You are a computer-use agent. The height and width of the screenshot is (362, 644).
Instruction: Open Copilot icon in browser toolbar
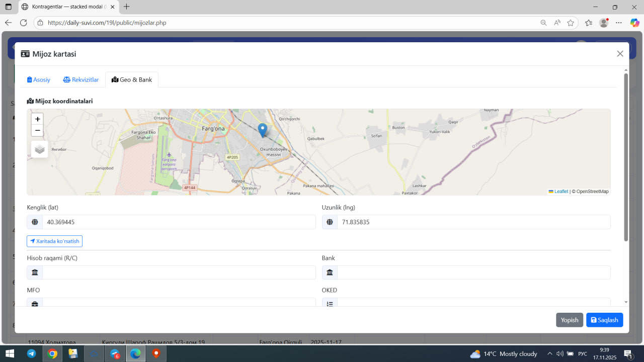click(x=634, y=23)
